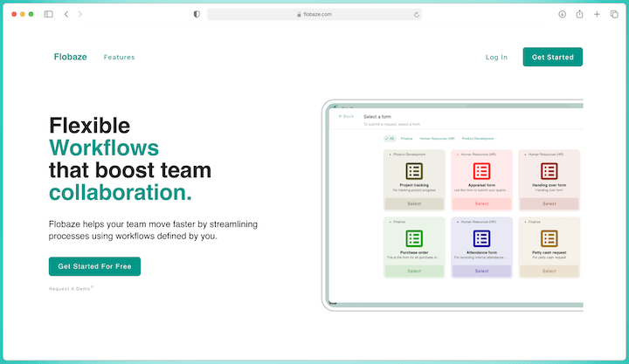Click the privacy shield icon
Screen dimensions: 629x364
(196, 14)
